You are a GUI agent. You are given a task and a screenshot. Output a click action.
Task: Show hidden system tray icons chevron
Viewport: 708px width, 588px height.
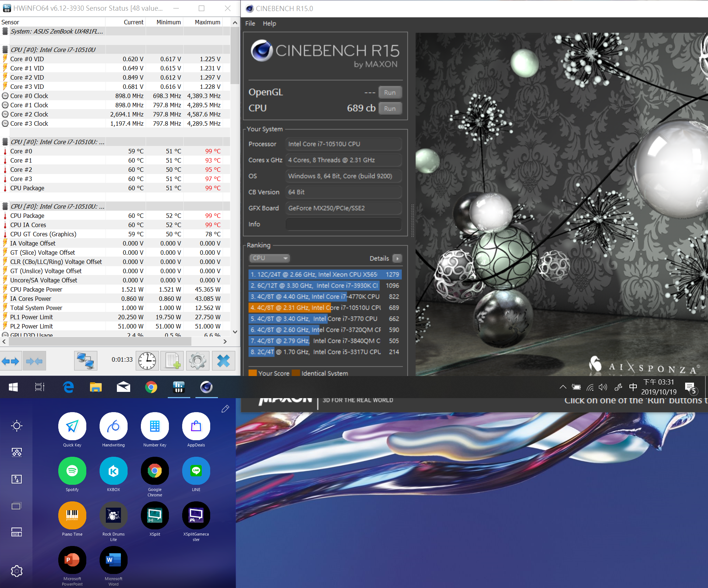point(563,387)
